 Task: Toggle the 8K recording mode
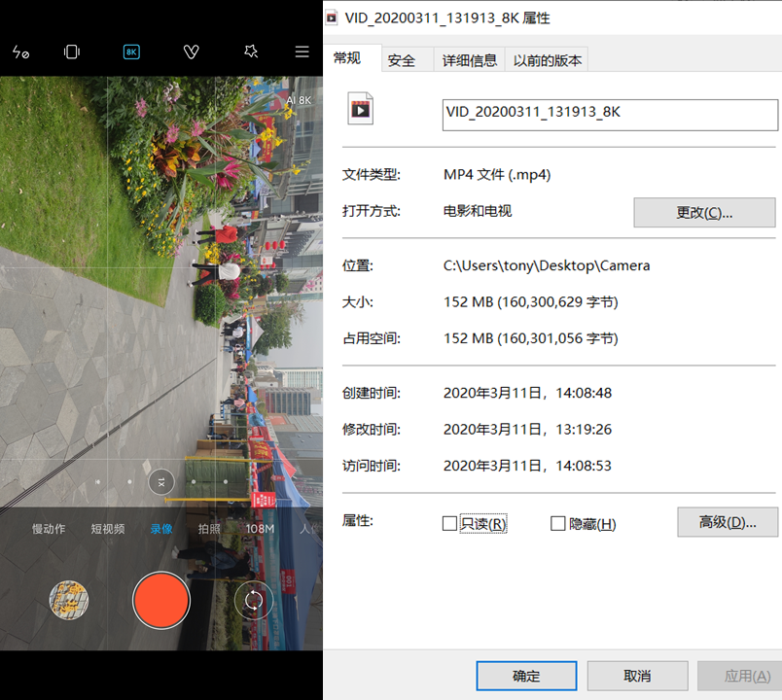tap(131, 52)
